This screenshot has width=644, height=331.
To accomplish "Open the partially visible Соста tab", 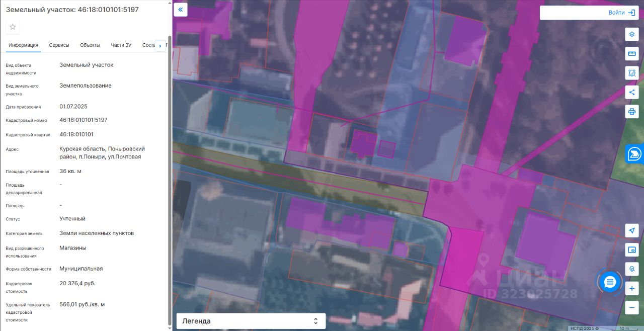I will (148, 45).
